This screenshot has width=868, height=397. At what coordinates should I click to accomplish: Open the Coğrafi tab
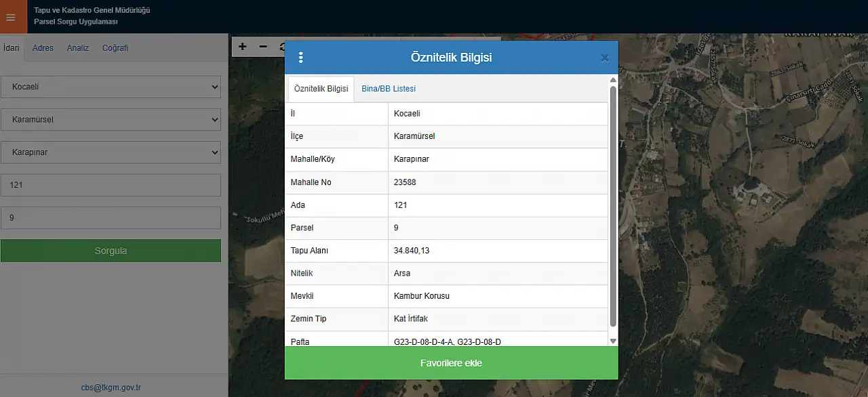pos(115,48)
